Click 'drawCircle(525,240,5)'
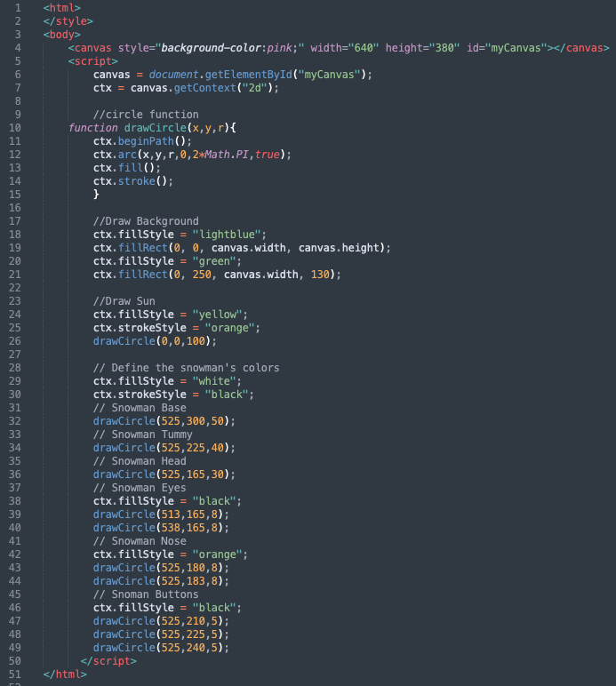Viewport: 616px width, 686px height. point(158,648)
